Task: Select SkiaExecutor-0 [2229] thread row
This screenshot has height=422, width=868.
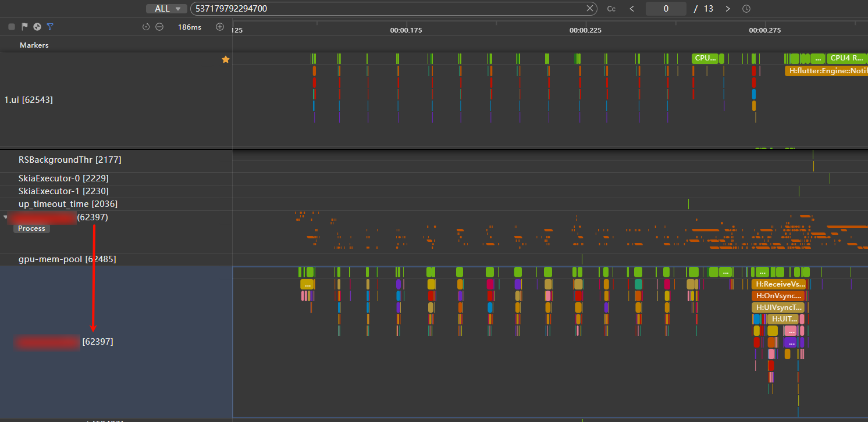Action: click(x=116, y=178)
